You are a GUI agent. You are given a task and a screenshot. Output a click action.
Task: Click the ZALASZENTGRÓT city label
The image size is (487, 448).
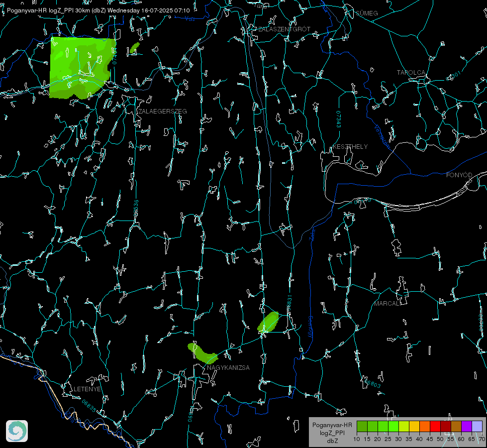[x=284, y=29]
